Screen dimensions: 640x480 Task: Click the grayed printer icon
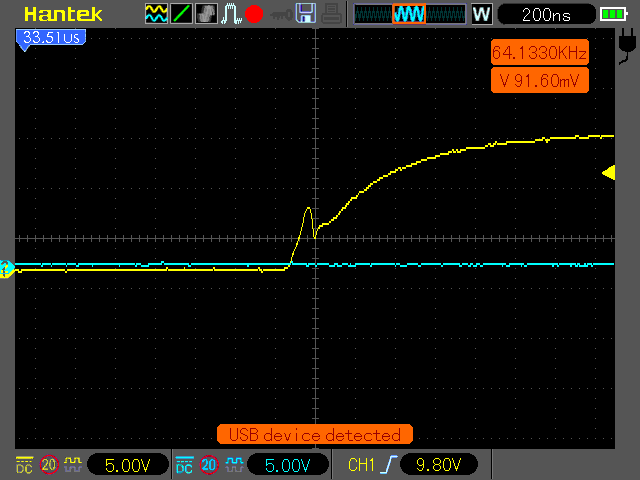pyautogui.click(x=331, y=13)
